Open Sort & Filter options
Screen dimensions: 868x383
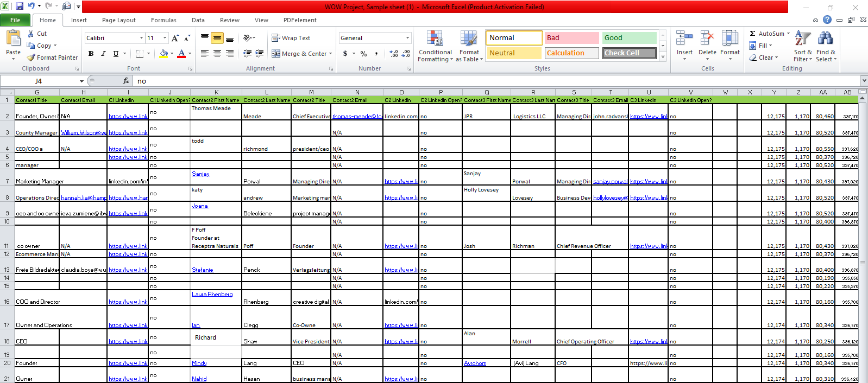click(x=803, y=46)
